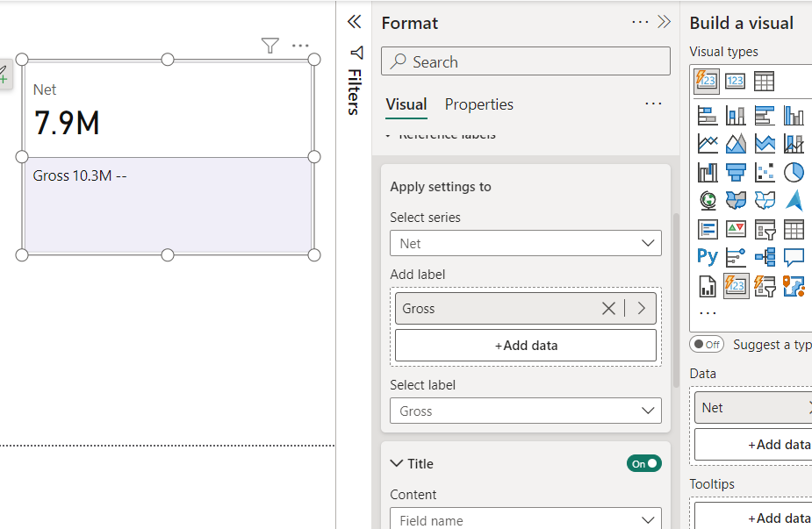The width and height of the screenshot is (812, 529).
Task: Select the Gross 10.3M reference label on the card
Action: [x=80, y=176]
